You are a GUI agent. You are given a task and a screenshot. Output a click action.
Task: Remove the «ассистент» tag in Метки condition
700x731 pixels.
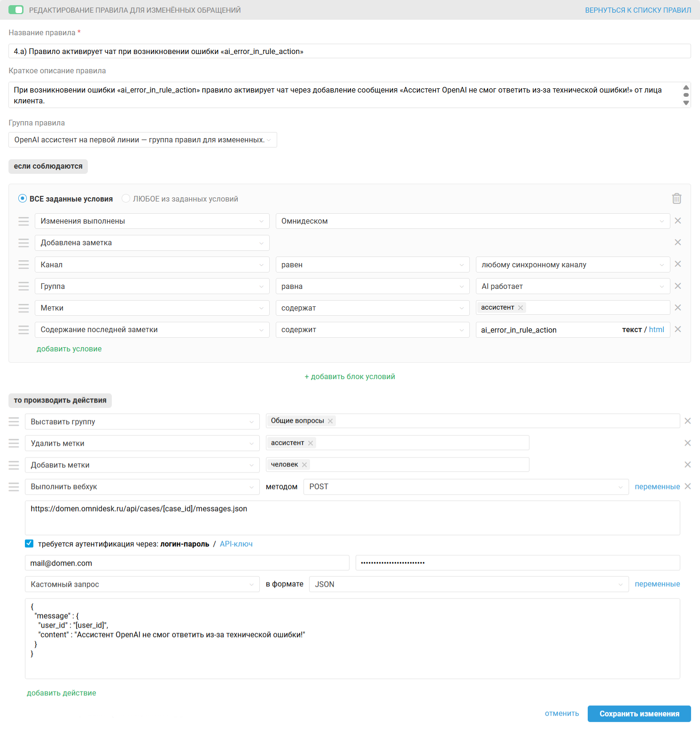coord(521,308)
